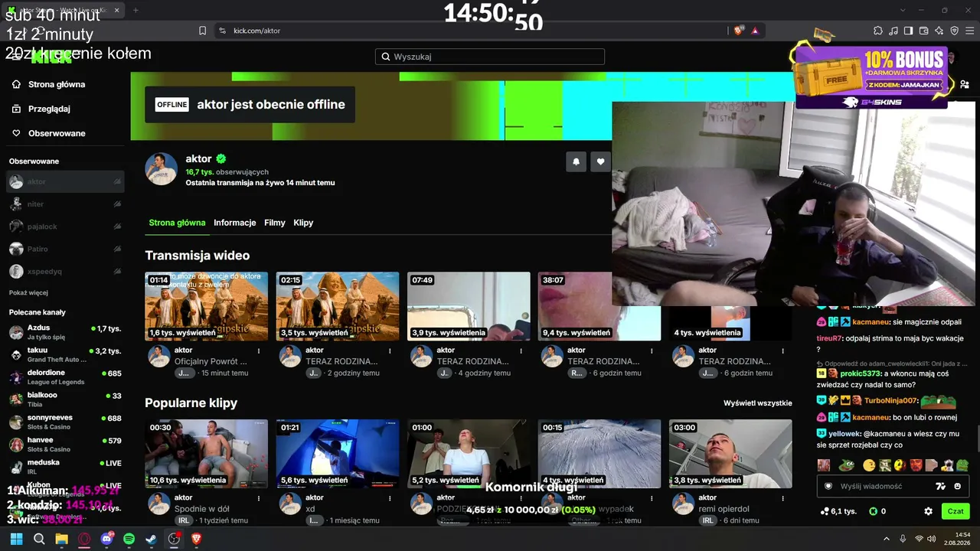
Task: Play the Spodnie w dół clip thumbnail
Action: click(x=207, y=454)
